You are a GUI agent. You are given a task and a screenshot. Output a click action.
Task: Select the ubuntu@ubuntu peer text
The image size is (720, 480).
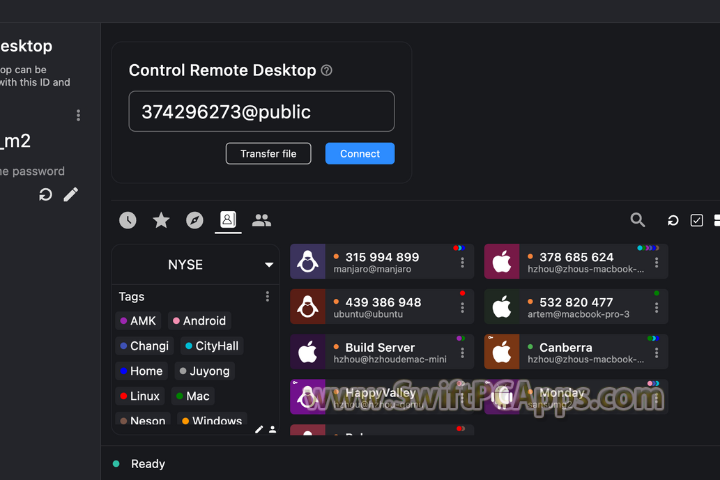pos(368,314)
